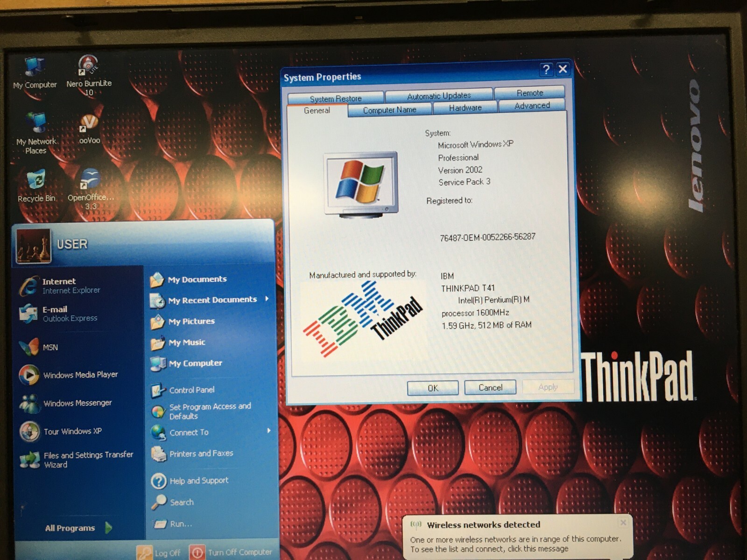Launch OpenOffice 3.3 desktop shortcut

(x=91, y=189)
